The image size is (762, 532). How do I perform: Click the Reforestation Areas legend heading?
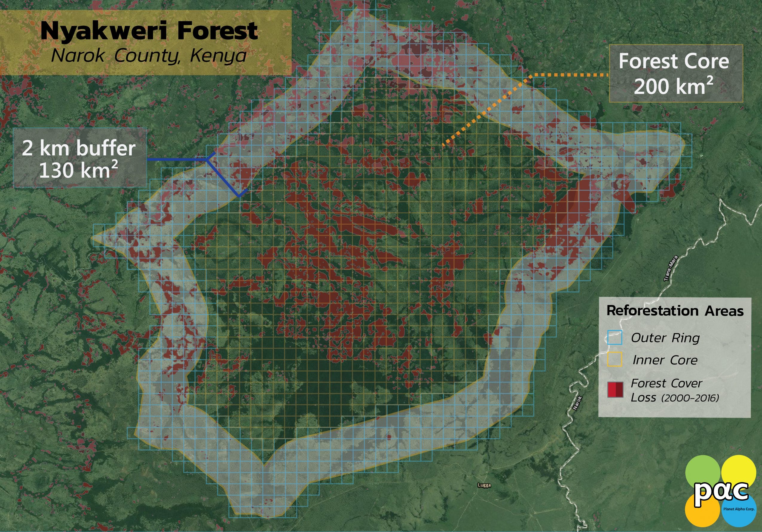tap(675, 311)
